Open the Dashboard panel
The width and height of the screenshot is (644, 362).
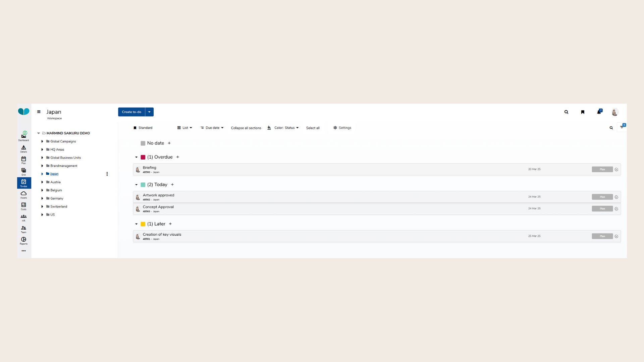[23, 135]
